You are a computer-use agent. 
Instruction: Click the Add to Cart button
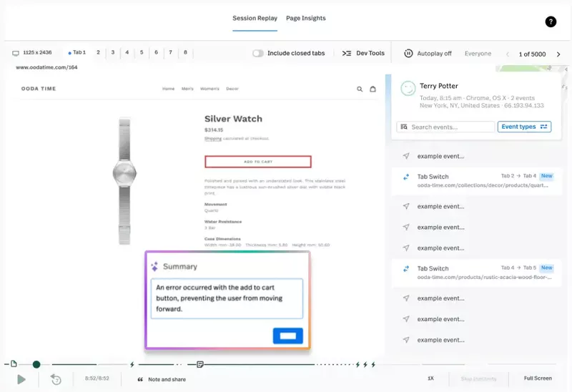(x=258, y=162)
